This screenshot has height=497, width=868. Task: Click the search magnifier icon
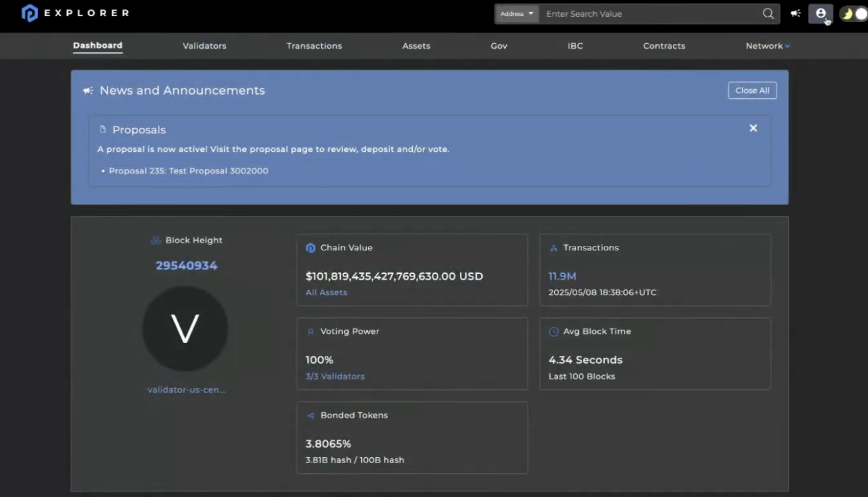[x=768, y=14]
